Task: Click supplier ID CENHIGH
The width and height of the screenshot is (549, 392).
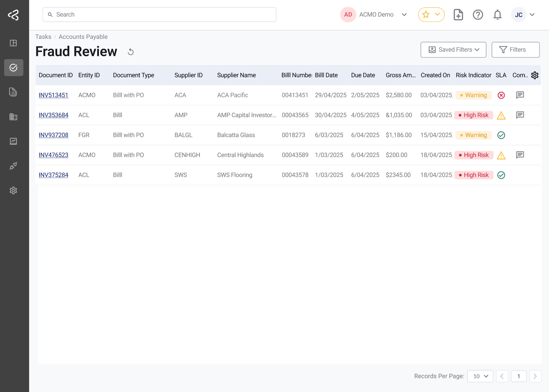Action: point(187,155)
